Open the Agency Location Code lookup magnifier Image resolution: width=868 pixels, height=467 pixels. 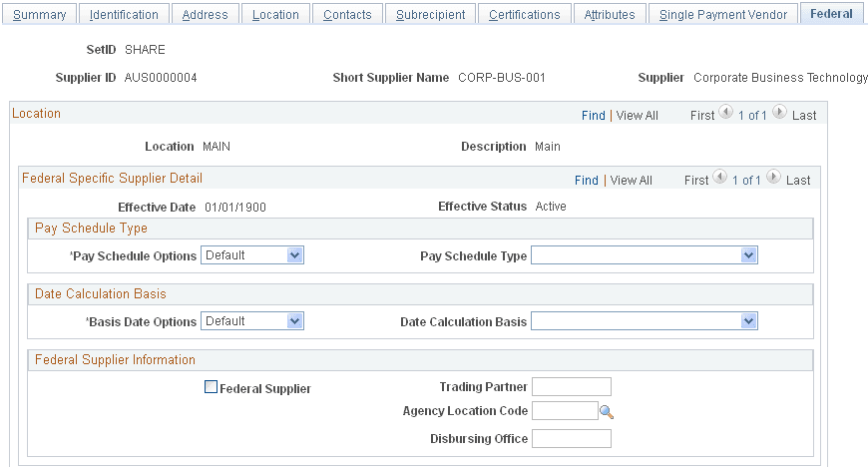coord(607,411)
